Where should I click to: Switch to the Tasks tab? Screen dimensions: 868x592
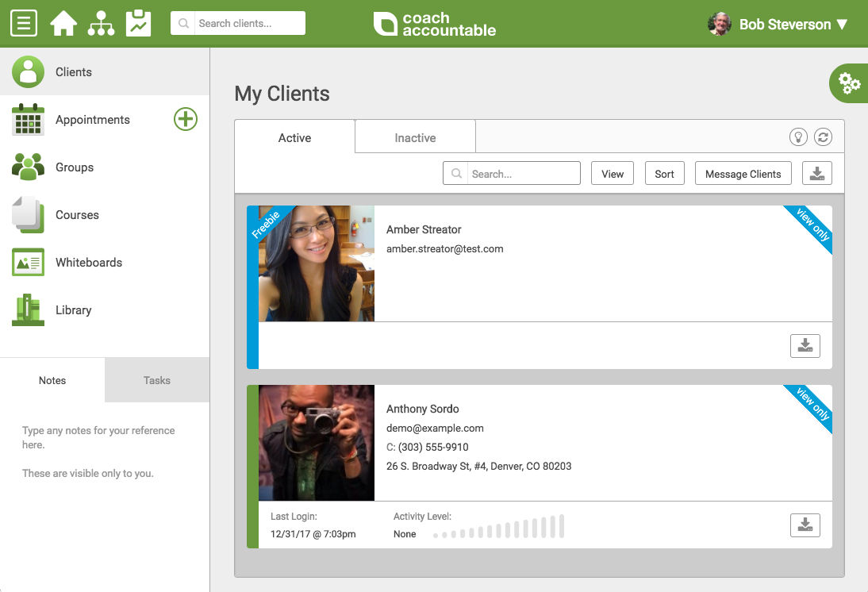click(x=156, y=380)
